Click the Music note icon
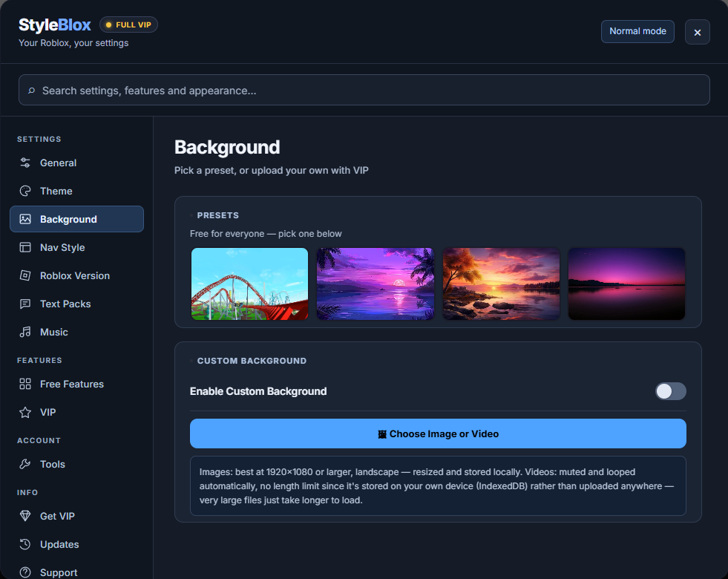The image size is (728, 579). click(x=25, y=332)
